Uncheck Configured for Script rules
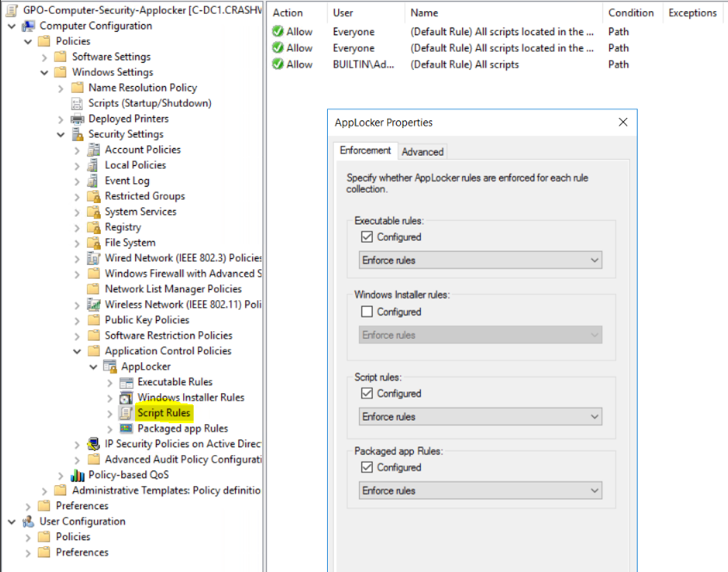 point(367,393)
